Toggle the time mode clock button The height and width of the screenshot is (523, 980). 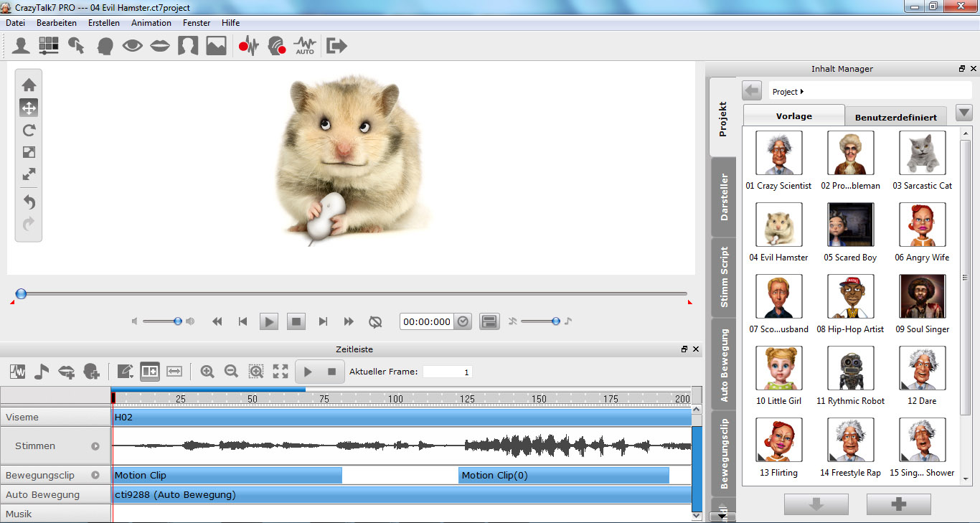(463, 322)
